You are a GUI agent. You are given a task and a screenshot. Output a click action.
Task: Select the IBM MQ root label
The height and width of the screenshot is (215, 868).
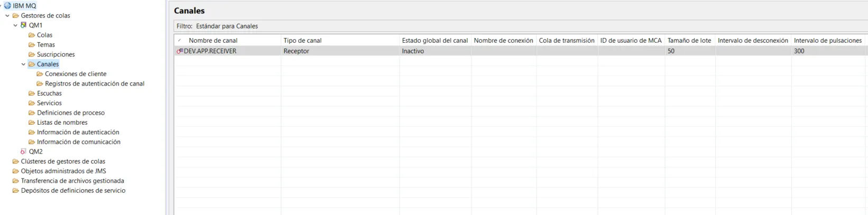pos(24,6)
